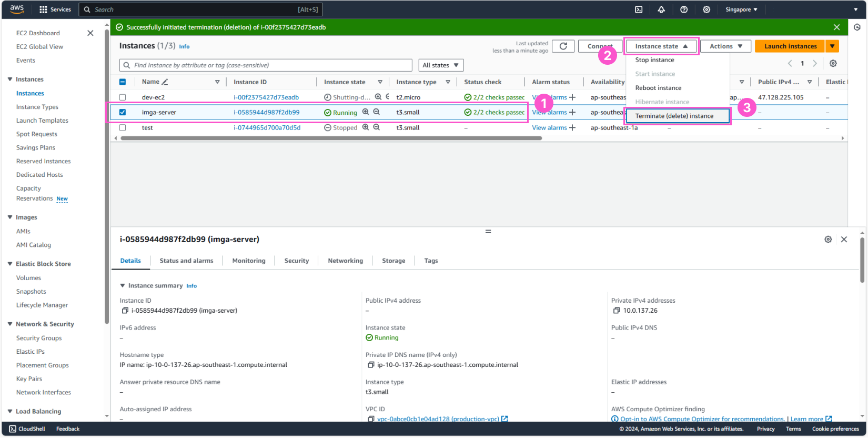Switch to Status and alarms tab
Viewport: 868px width, 438px height.
coord(186,261)
